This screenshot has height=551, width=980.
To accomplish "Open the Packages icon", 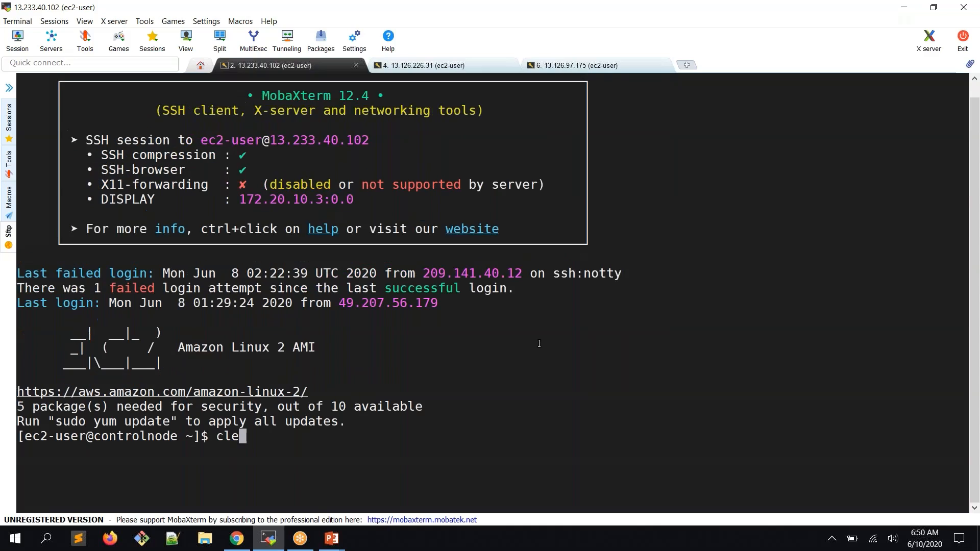I will [321, 41].
